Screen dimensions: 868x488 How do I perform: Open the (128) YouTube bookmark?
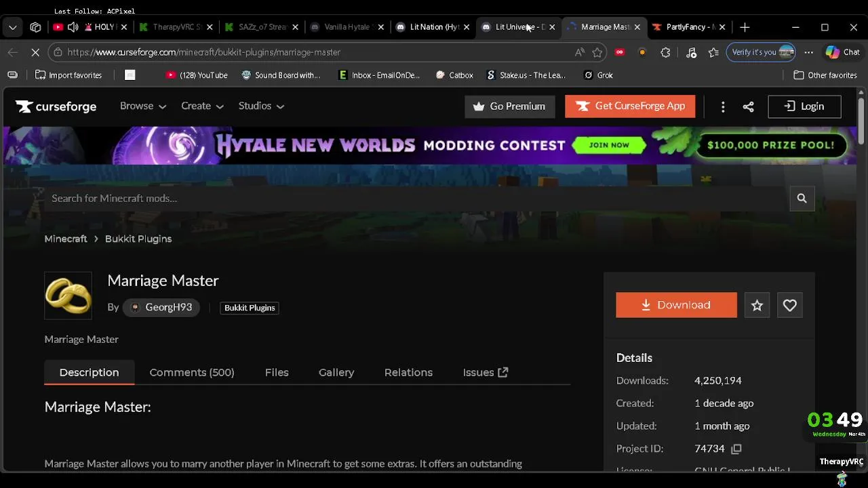(197, 75)
